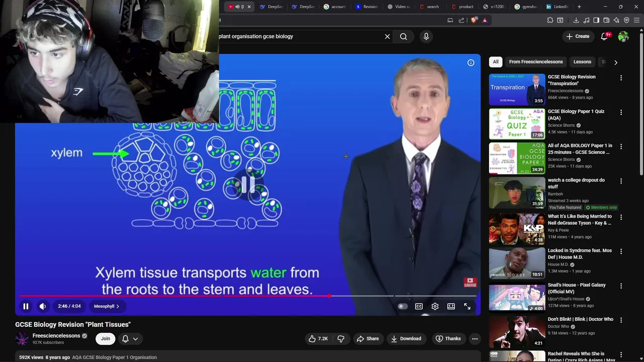The width and height of the screenshot is (644, 362).
Task: Open the browser extensions puzzle icon
Action: tap(550, 20)
